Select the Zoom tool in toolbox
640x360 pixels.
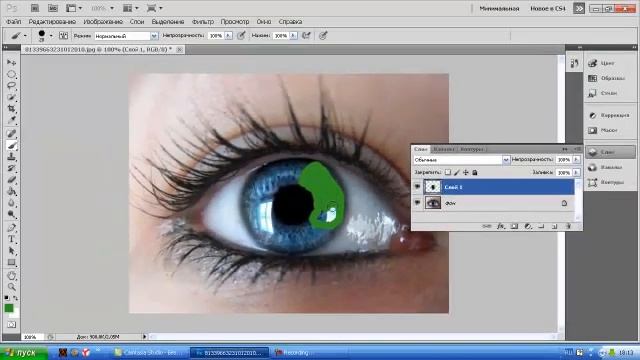(x=11, y=287)
